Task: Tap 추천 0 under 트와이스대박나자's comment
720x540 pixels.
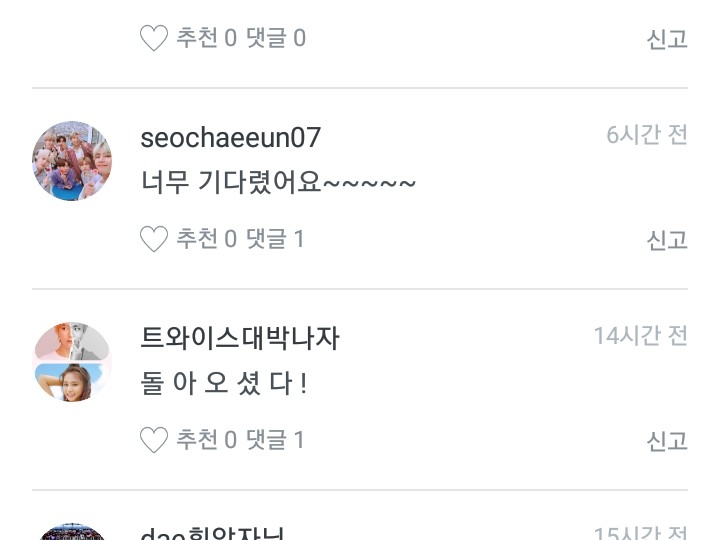Action: [x=207, y=439]
